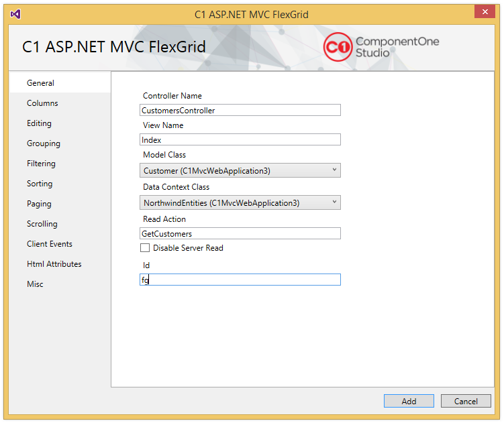Click the Cancel button
Screen dimensions: 504x423
(x=466, y=401)
